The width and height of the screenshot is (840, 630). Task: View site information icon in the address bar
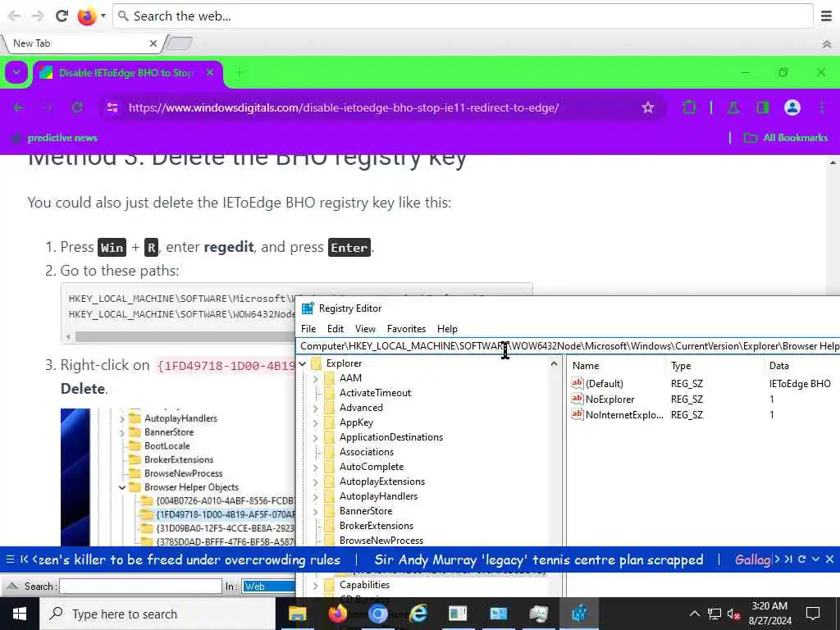(x=112, y=107)
